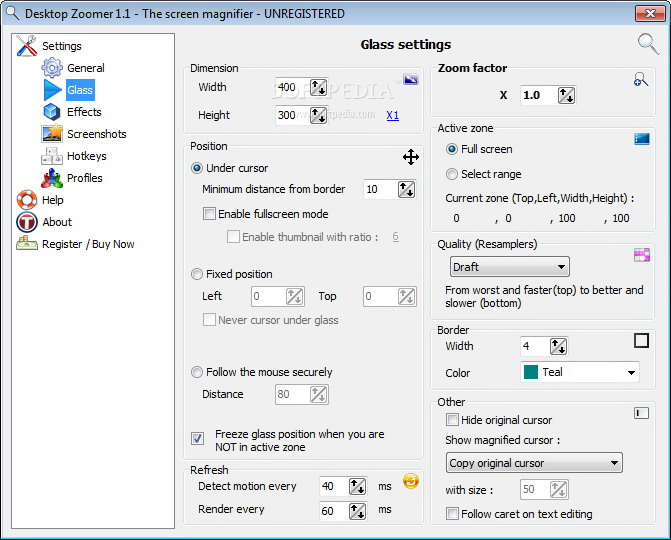Click the Teal color swatch

coord(530,372)
